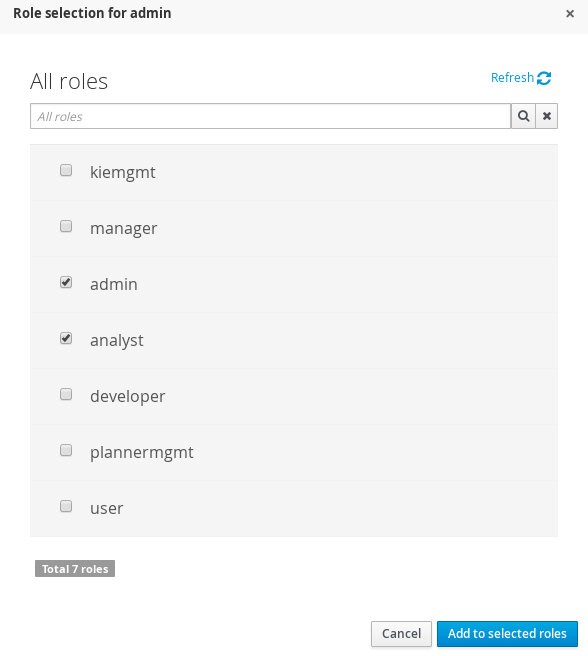Click the Total 7 roles badge
Viewport: 588px width, 656px height.
coord(75,569)
